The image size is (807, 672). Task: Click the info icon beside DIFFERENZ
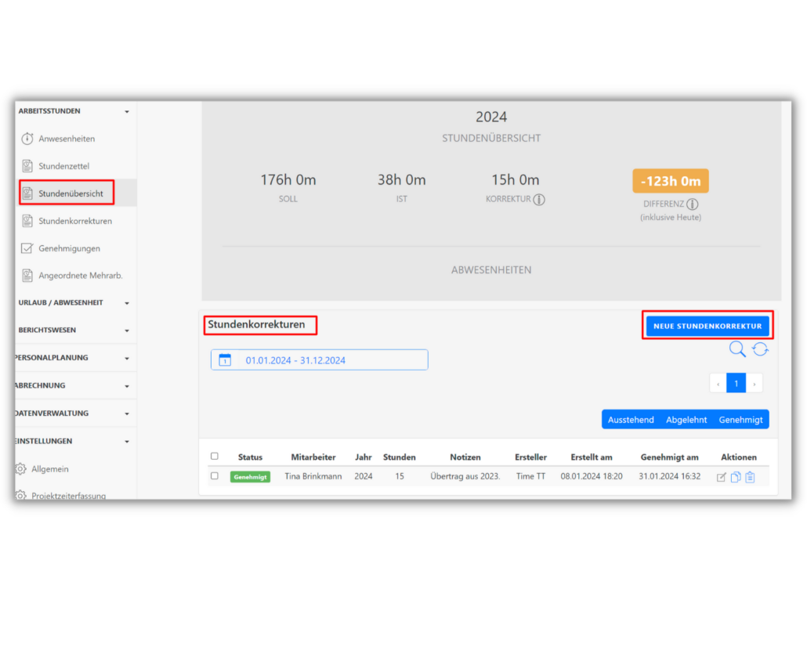[693, 204]
